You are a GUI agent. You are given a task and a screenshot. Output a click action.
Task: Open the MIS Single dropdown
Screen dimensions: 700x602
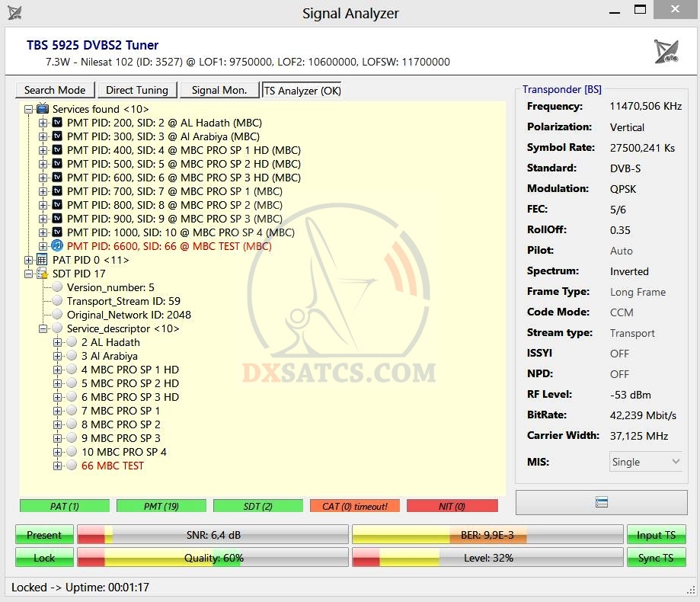pyautogui.click(x=645, y=462)
